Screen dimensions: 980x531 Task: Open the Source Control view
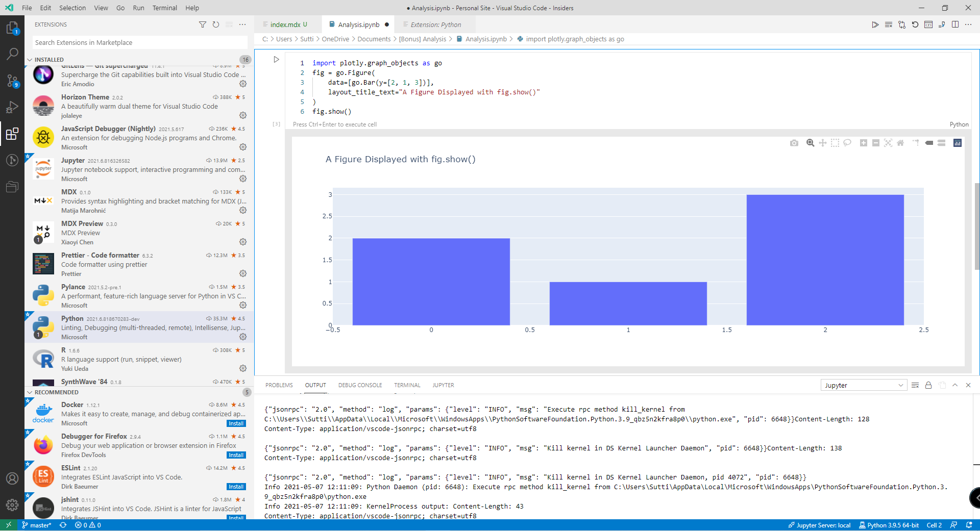click(12, 81)
